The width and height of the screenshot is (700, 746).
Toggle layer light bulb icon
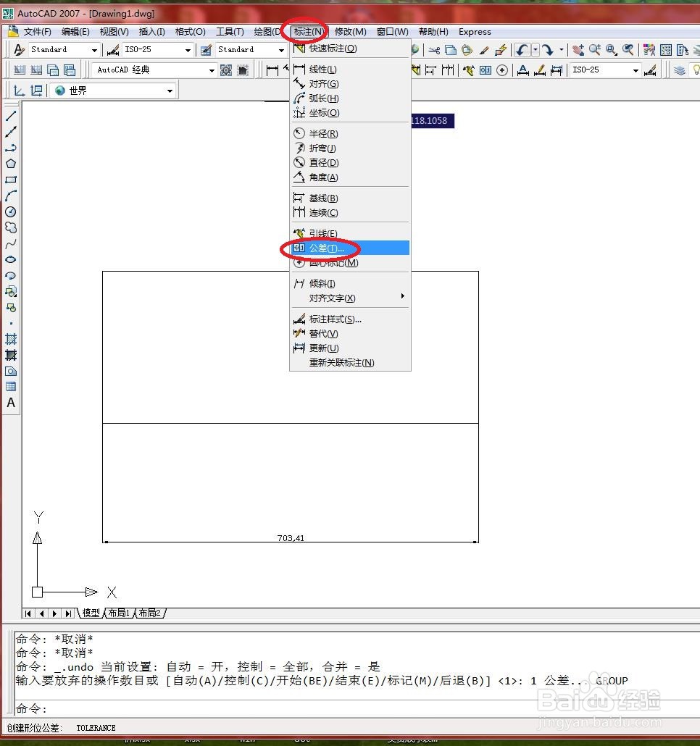click(696, 70)
